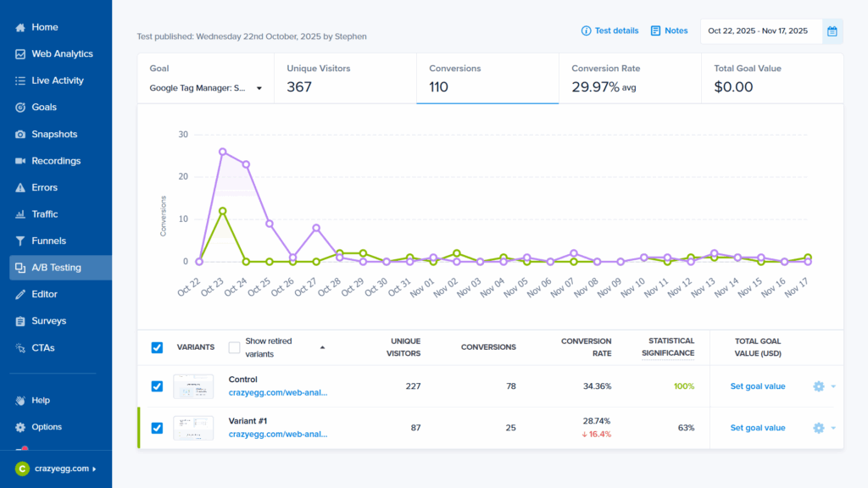Select the Conversion Rate tab
The height and width of the screenshot is (488, 868).
pyautogui.click(x=630, y=79)
